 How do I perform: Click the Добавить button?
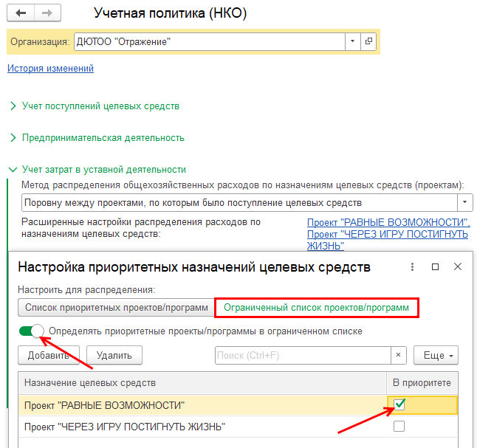(49, 355)
